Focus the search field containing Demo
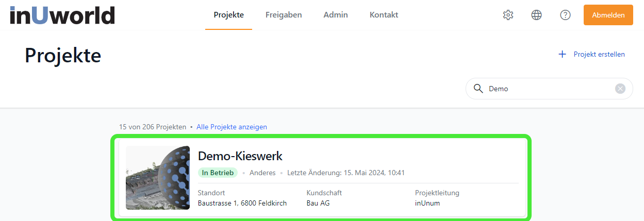The height and width of the screenshot is (221, 644). pyautogui.click(x=547, y=89)
